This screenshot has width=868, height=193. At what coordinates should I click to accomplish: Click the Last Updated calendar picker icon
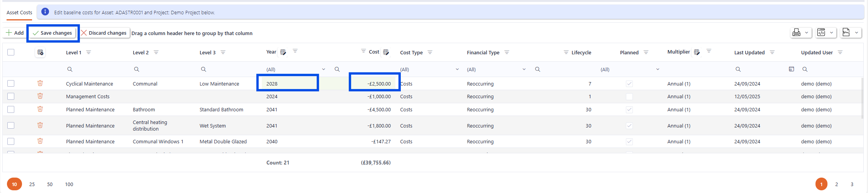(x=791, y=69)
